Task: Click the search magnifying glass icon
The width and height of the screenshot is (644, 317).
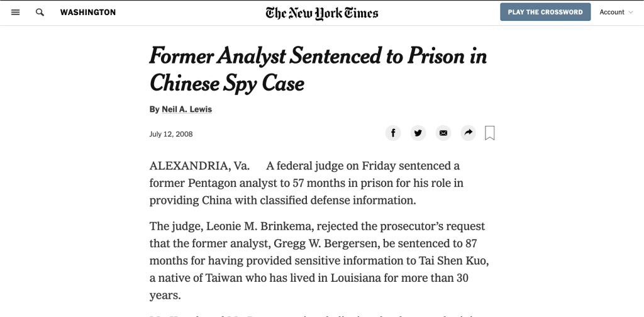Action: coord(40,12)
